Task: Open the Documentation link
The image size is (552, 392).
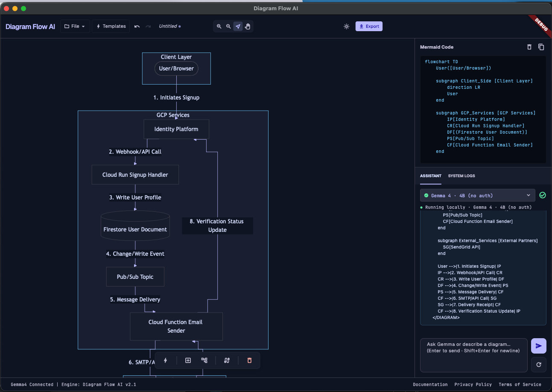Action: point(430,385)
